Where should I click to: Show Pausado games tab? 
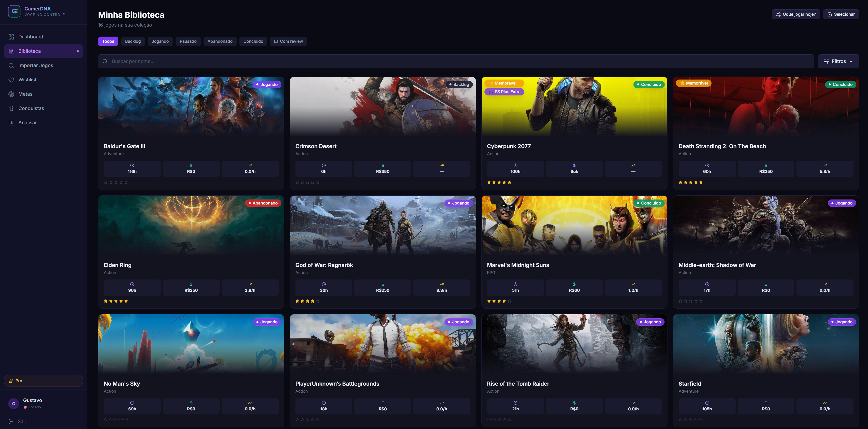point(188,41)
